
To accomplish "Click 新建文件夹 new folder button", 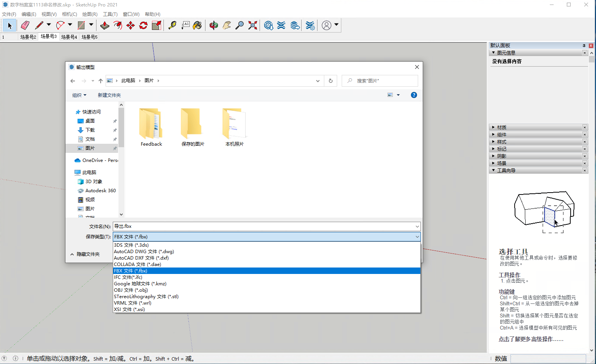I will tap(109, 95).
